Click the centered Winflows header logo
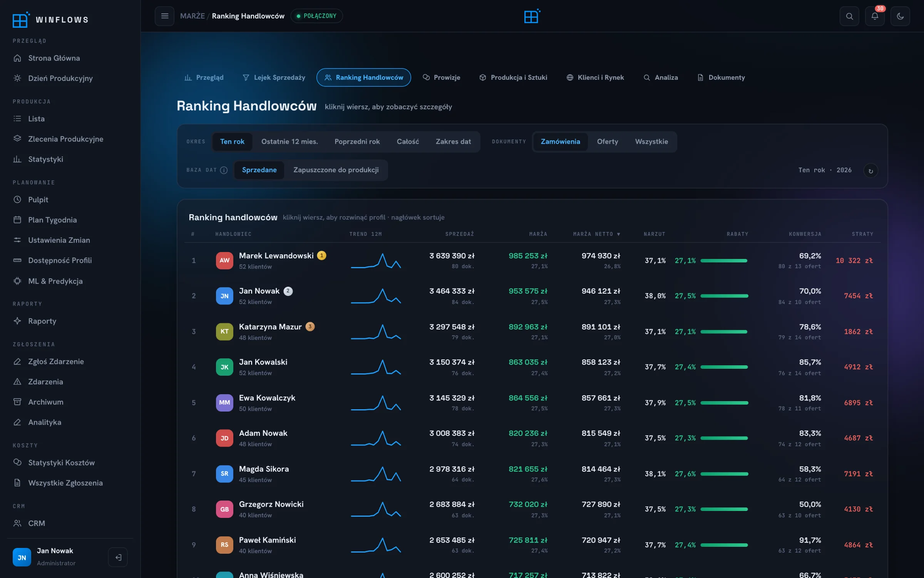The image size is (924, 578). [x=532, y=16]
